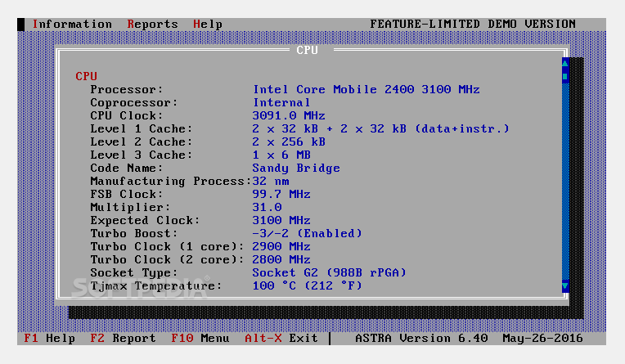Click the 'Level 1 Cache:' label

pos(141,128)
